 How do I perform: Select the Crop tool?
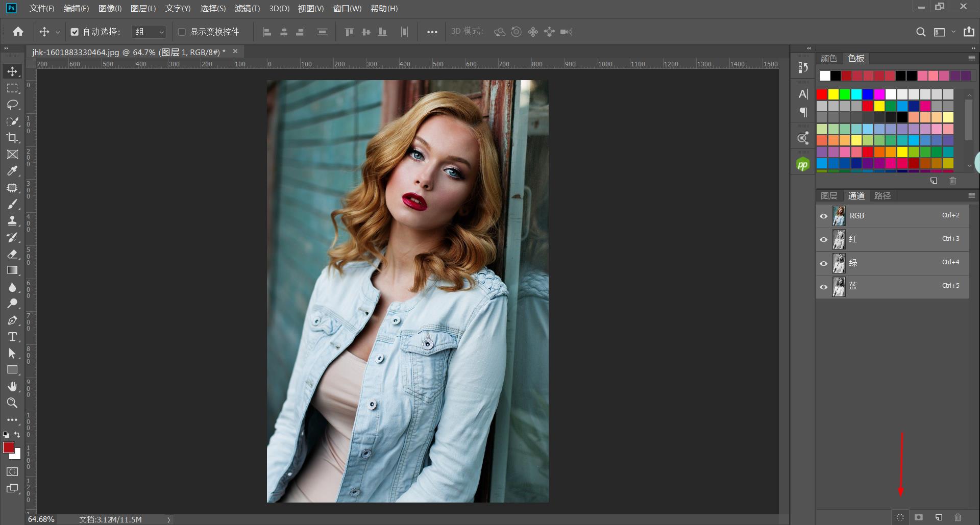click(12, 138)
